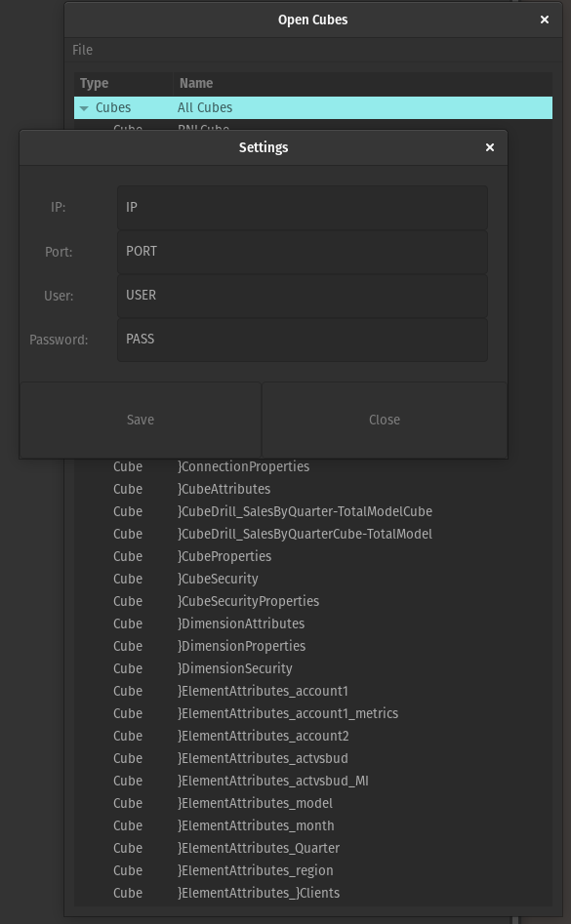Select }ElementAttributes_account1_metrics row
The height and width of the screenshot is (924, 571).
(313, 713)
